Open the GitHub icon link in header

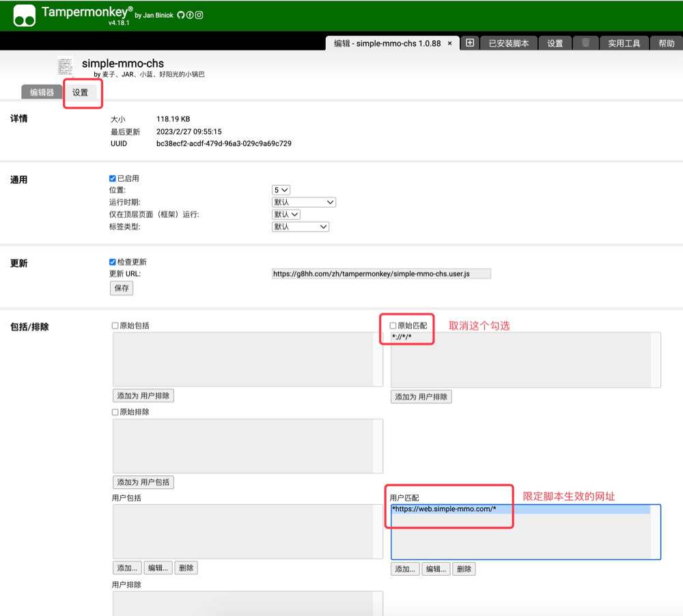[x=181, y=15]
